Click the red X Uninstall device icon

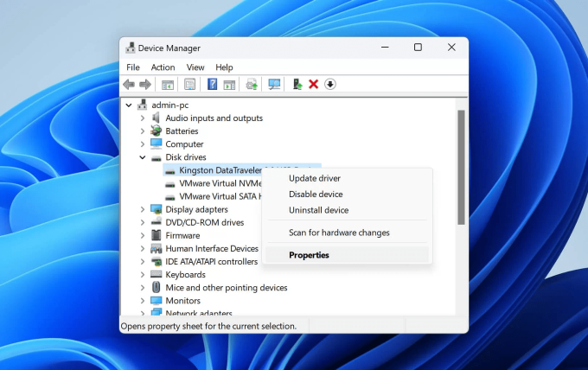click(x=314, y=84)
